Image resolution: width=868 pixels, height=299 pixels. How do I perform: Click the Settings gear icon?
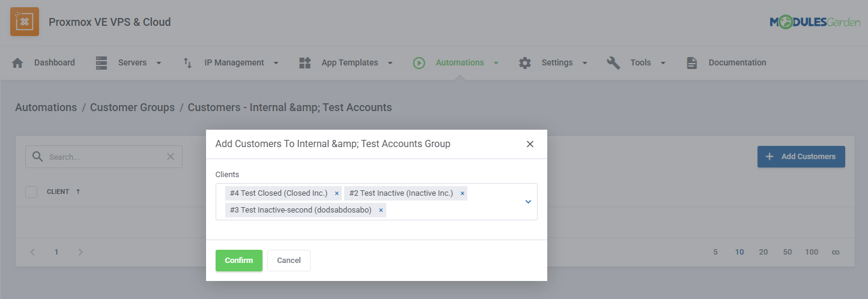(525, 62)
